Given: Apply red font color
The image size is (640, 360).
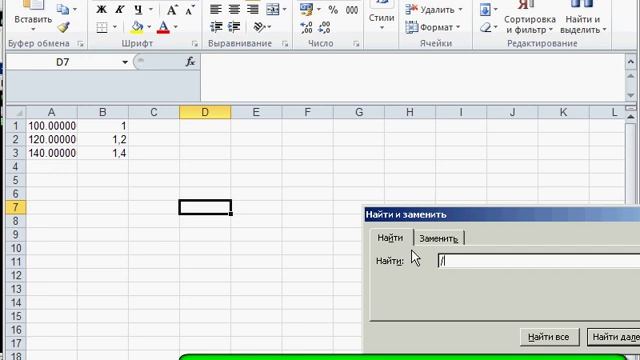Looking at the screenshot, I should tap(163, 27).
